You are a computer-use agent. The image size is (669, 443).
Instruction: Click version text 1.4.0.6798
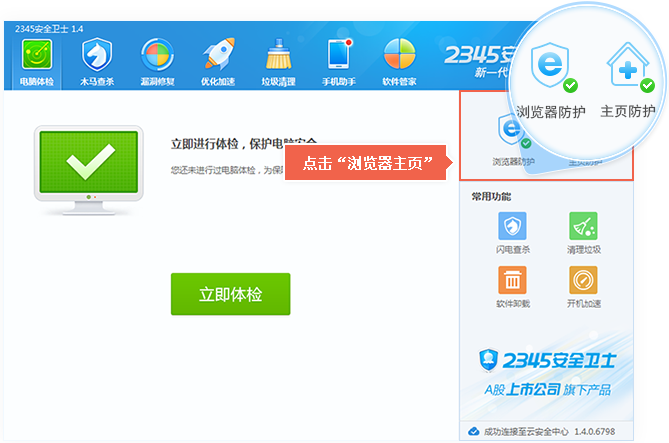click(595, 431)
